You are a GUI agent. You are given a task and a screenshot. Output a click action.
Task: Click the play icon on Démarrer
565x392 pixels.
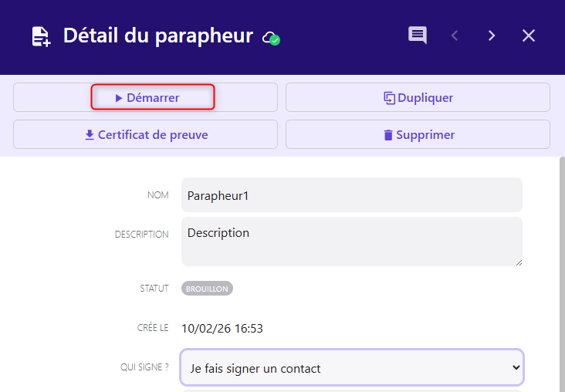click(119, 98)
